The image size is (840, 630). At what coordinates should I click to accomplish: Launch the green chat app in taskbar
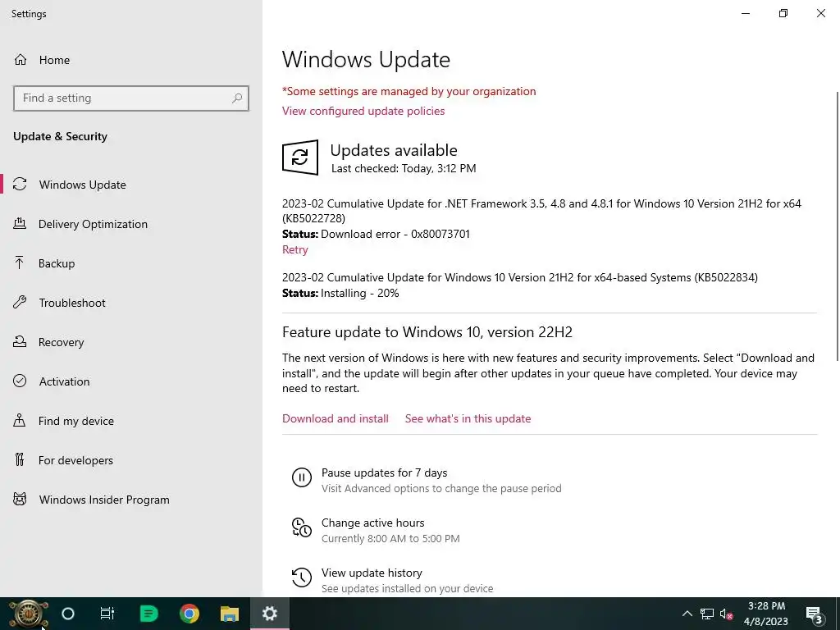148,614
